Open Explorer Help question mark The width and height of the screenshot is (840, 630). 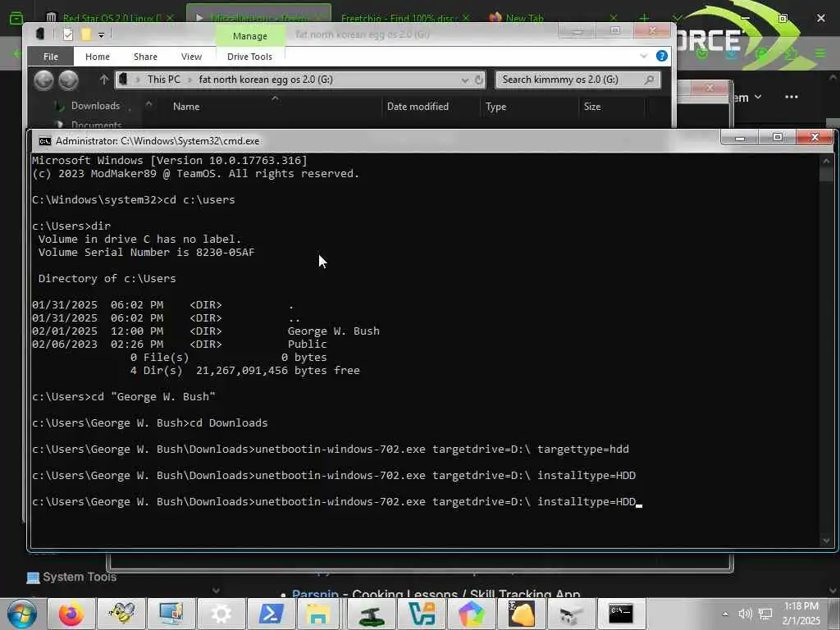(x=662, y=57)
